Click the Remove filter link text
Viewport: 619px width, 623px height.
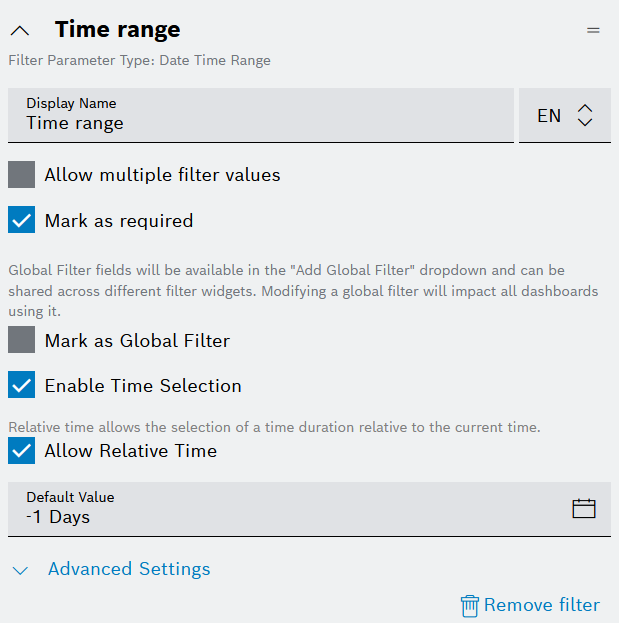coord(542,605)
